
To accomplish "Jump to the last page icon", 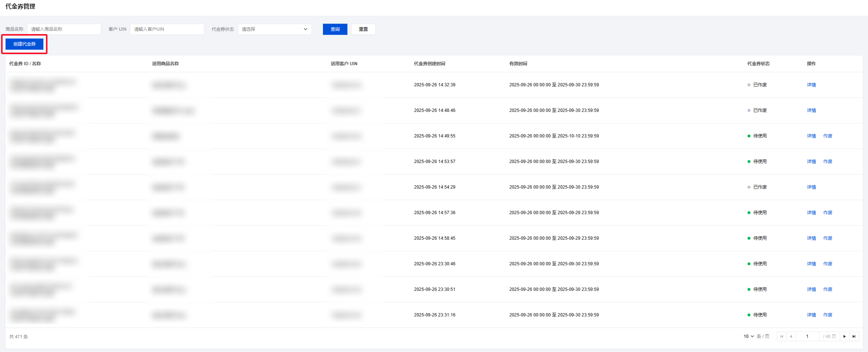I will [x=854, y=336].
